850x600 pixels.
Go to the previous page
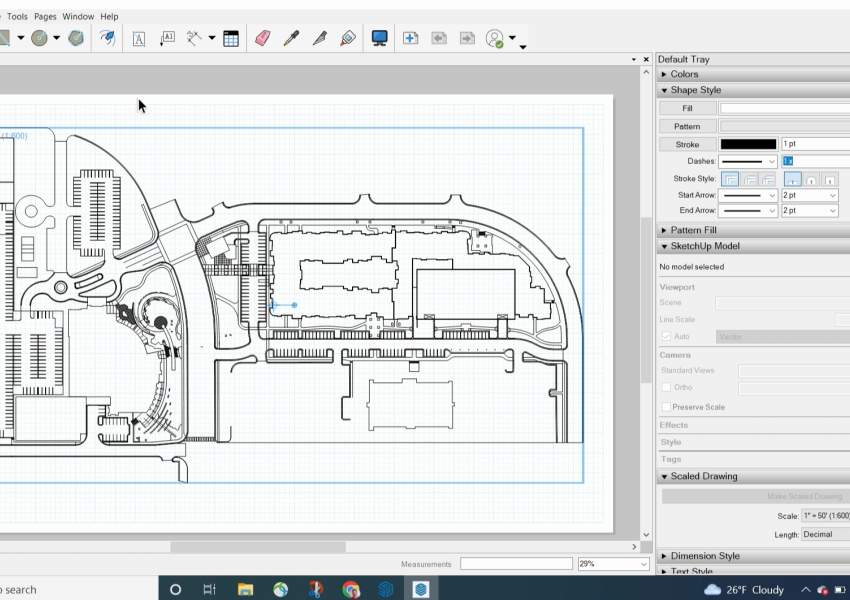(439, 38)
